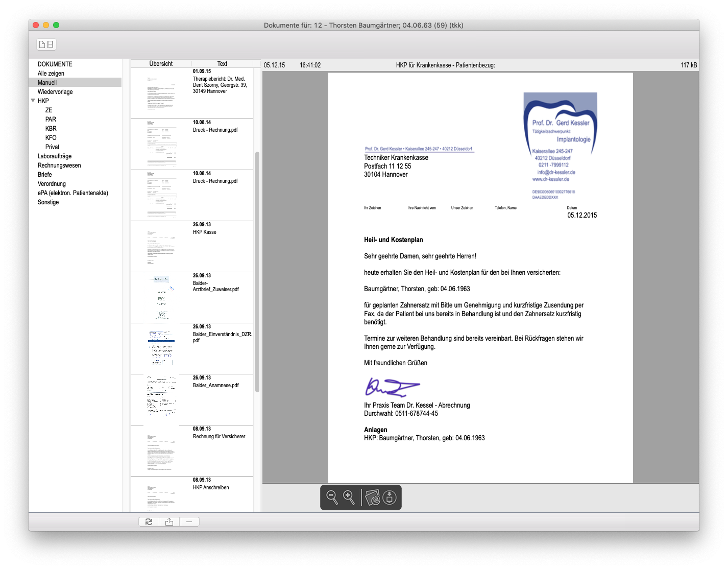Refresh the document list
The width and height of the screenshot is (728, 569).
pos(149,521)
